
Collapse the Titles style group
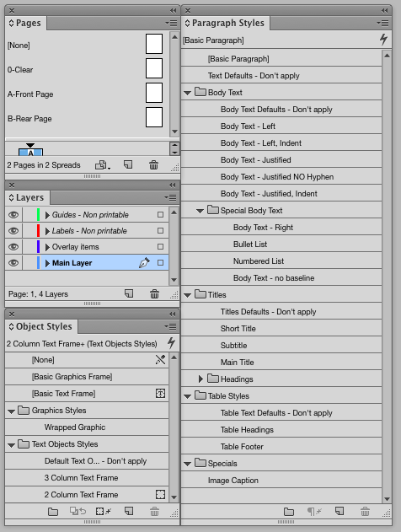pyautogui.click(x=188, y=295)
